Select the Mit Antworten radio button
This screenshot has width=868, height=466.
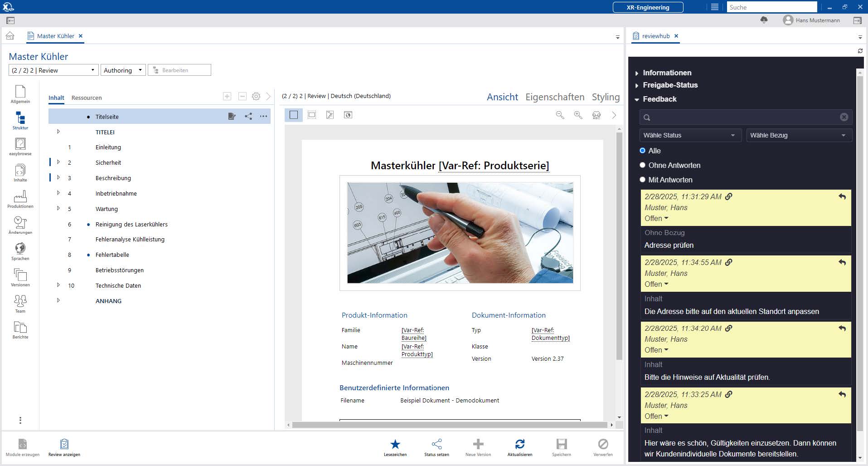[642, 180]
